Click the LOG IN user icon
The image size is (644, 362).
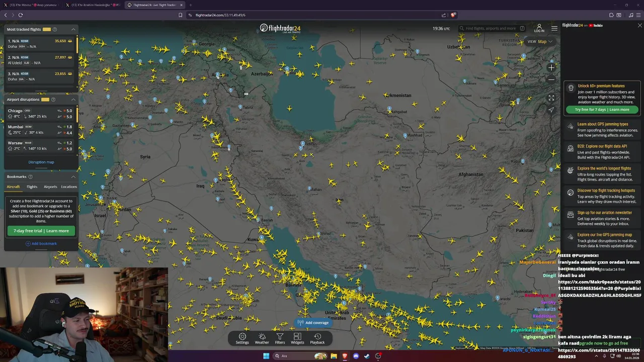(x=539, y=28)
